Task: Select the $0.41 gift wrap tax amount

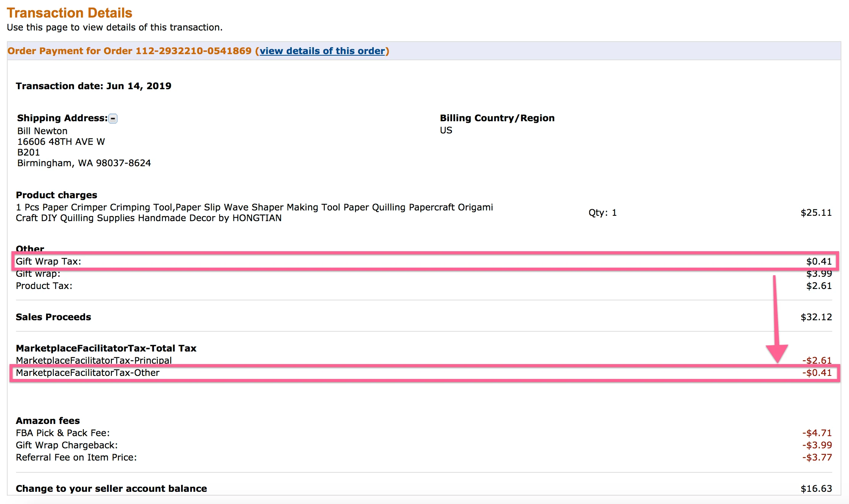Action: [x=819, y=262]
